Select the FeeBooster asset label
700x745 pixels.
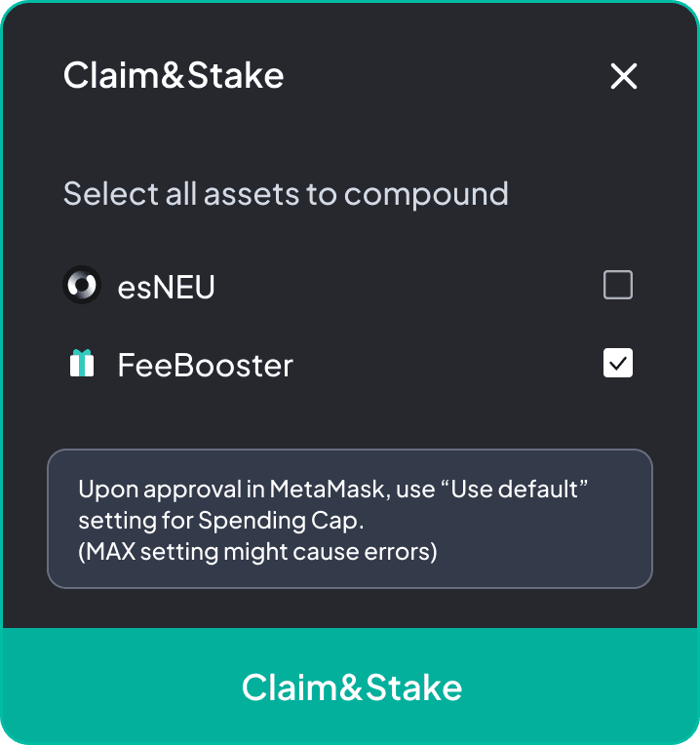coord(205,366)
